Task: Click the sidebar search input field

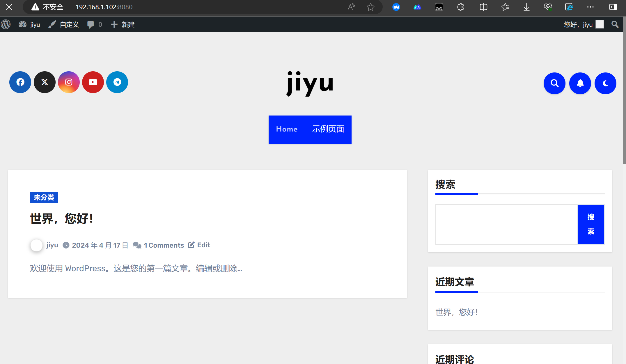Action: click(x=506, y=224)
